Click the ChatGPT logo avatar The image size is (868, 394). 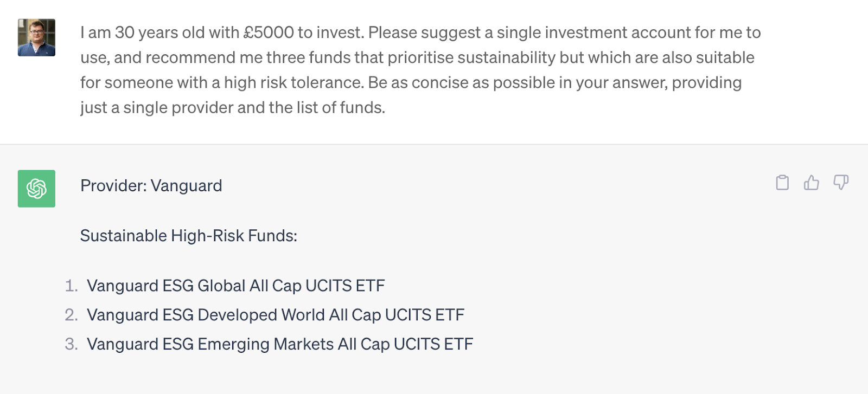pyautogui.click(x=36, y=189)
